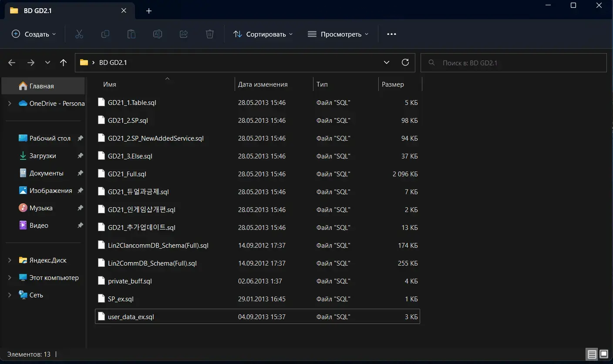Open recent locations chevron dropdown
Viewport: 613px width, 364px height.
click(x=48, y=63)
